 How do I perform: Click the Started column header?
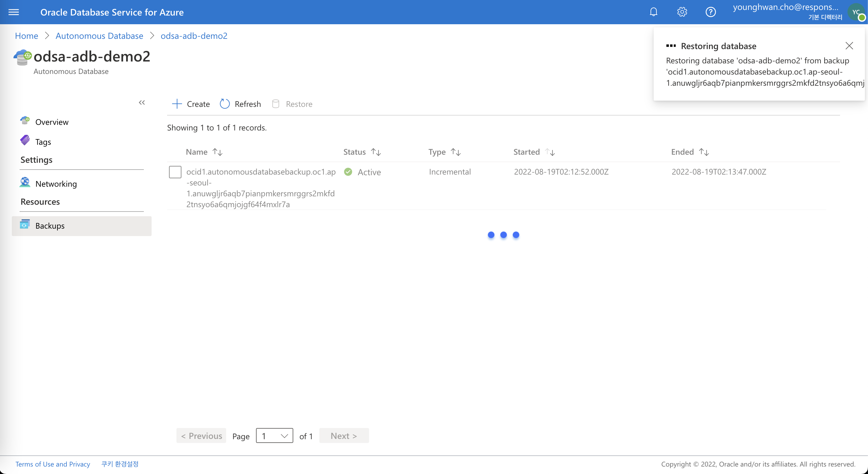click(527, 152)
